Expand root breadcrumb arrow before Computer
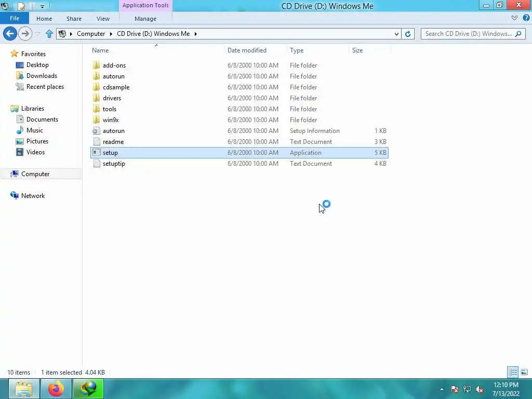This screenshot has height=399, width=532. point(71,34)
